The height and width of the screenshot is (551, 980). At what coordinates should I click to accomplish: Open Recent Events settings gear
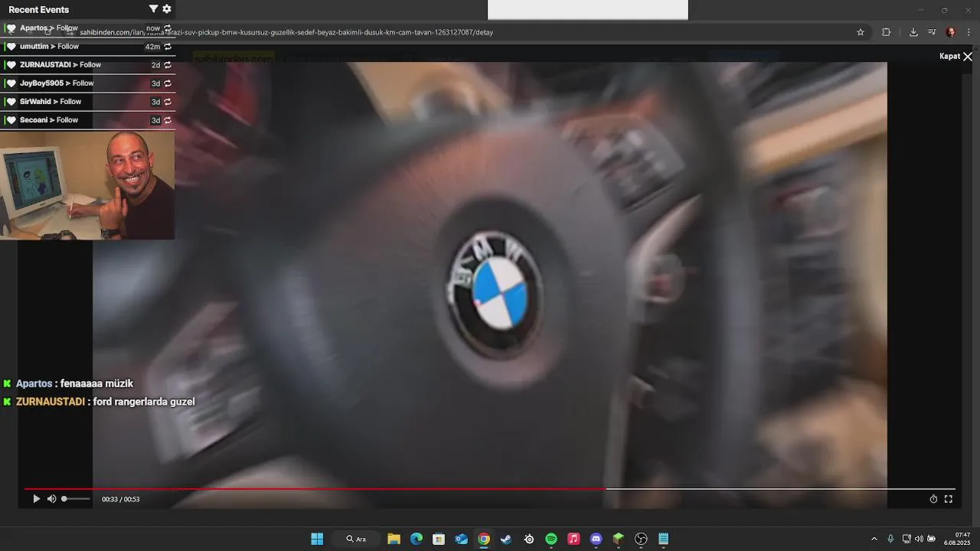(167, 9)
